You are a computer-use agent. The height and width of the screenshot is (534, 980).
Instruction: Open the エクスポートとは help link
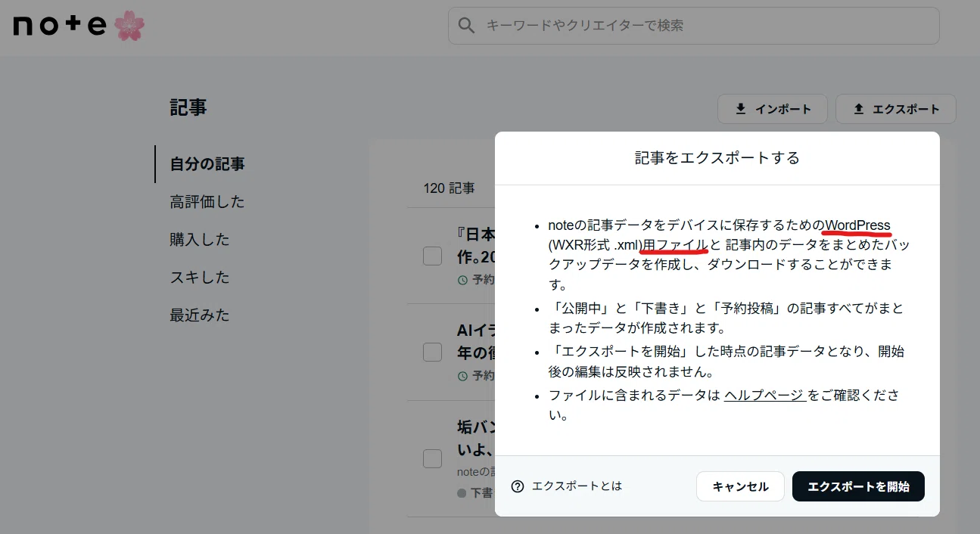pos(577,486)
